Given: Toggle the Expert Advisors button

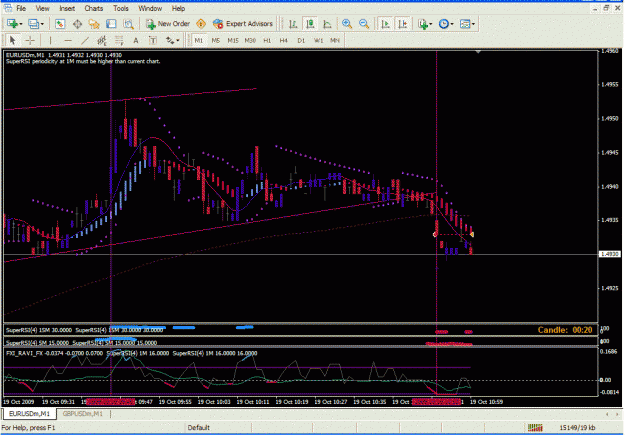Looking at the screenshot, I should (243, 24).
